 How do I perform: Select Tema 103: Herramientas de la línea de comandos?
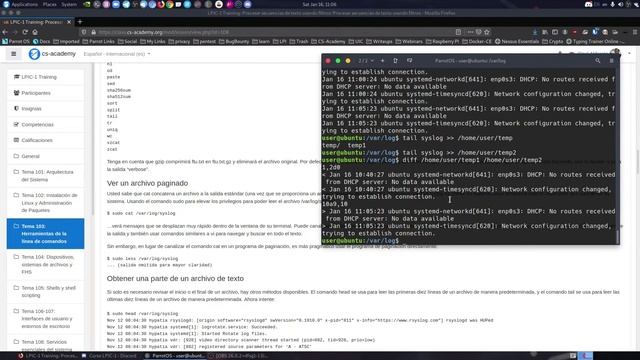[45, 233]
